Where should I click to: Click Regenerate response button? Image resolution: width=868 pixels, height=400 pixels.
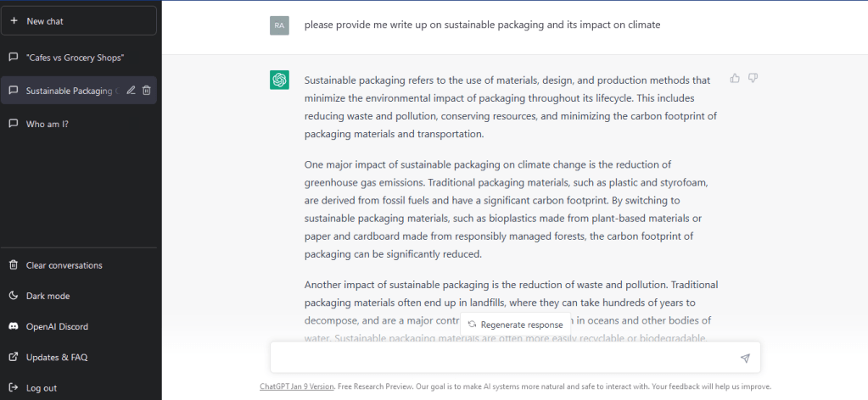coord(515,325)
